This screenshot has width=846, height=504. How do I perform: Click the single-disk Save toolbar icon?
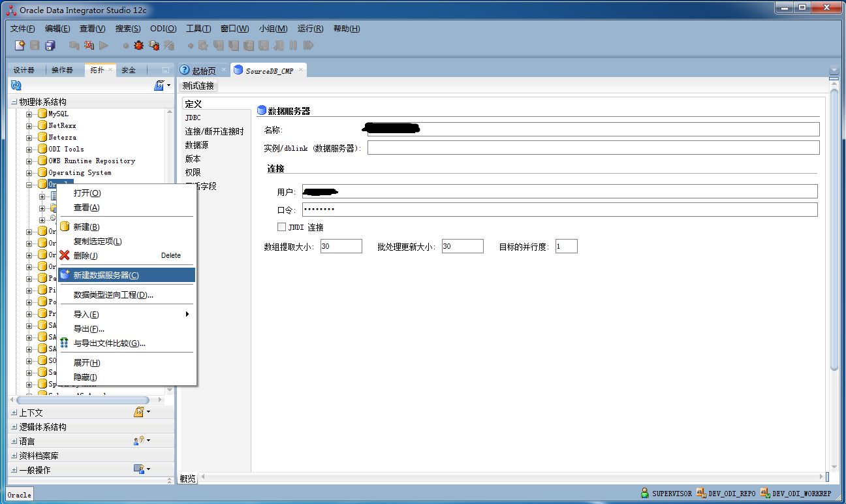click(35, 46)
